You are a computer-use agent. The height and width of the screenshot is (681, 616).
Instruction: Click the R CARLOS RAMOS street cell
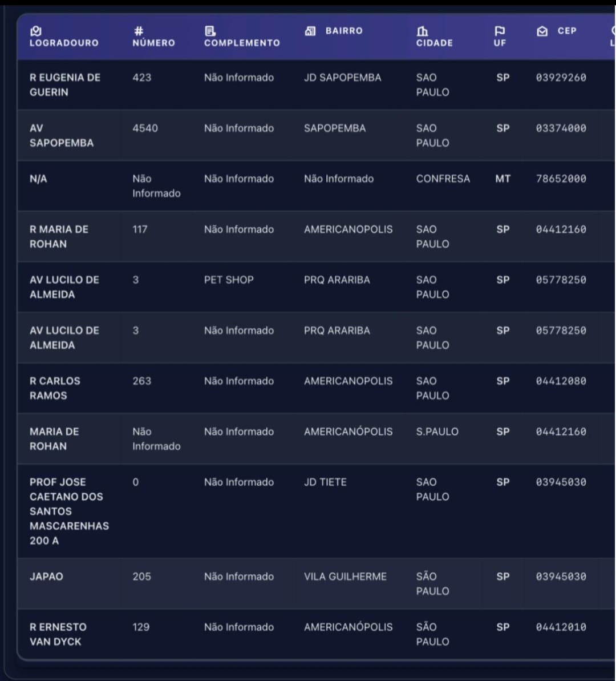(55, 388)
